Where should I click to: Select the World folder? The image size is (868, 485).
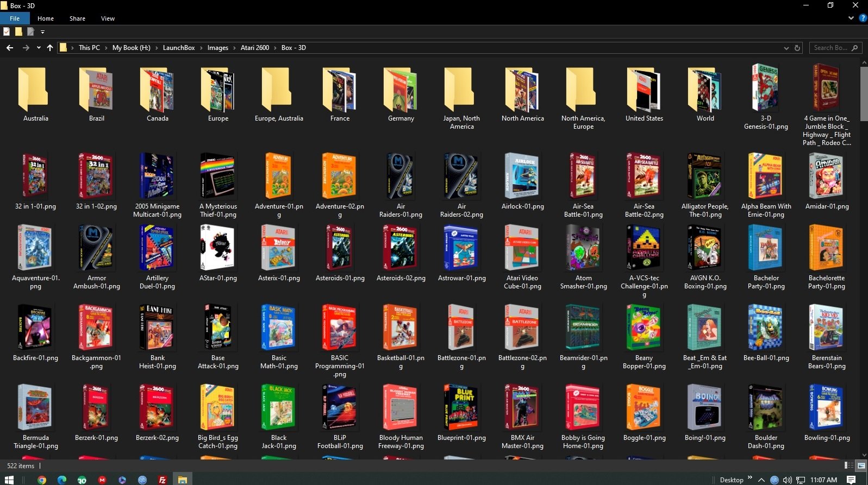point(705,93)
